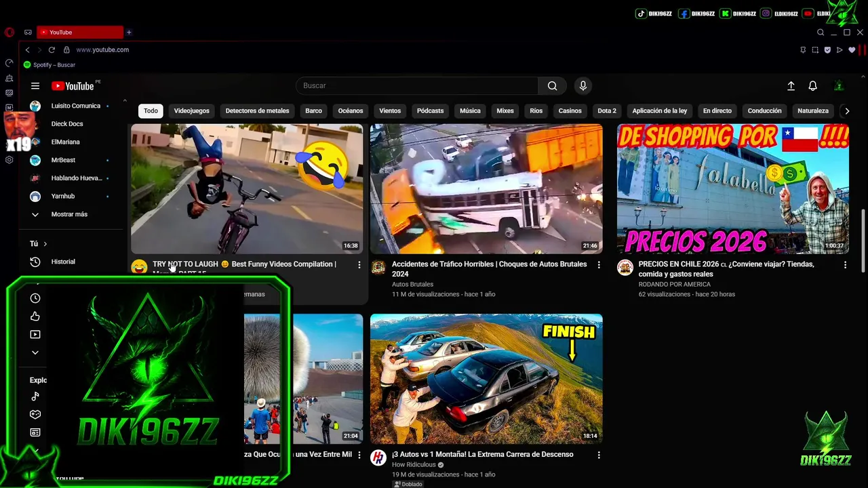This screenshot has height=488, width=868.
Task: Open the Tú section chevron
Action: [45, 244]
